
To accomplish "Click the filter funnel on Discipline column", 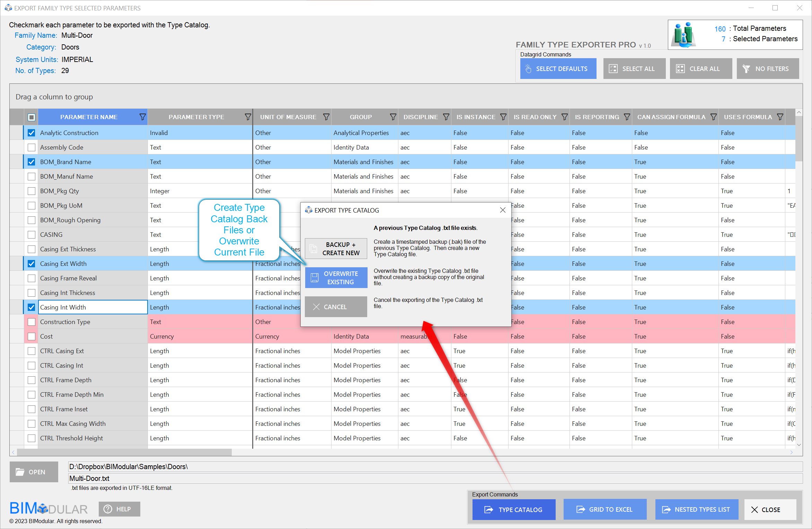I will pyautogui.click(x=446, y=117).
